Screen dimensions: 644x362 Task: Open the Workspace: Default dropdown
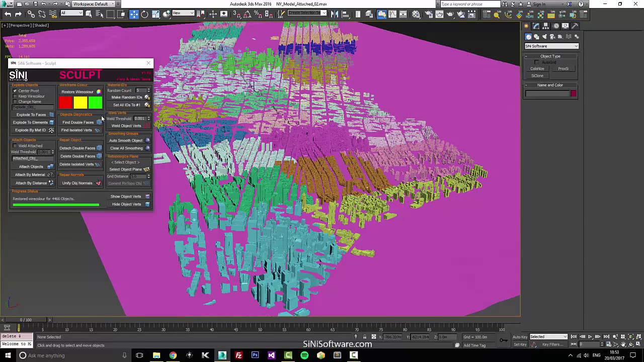tap(94, 4)
